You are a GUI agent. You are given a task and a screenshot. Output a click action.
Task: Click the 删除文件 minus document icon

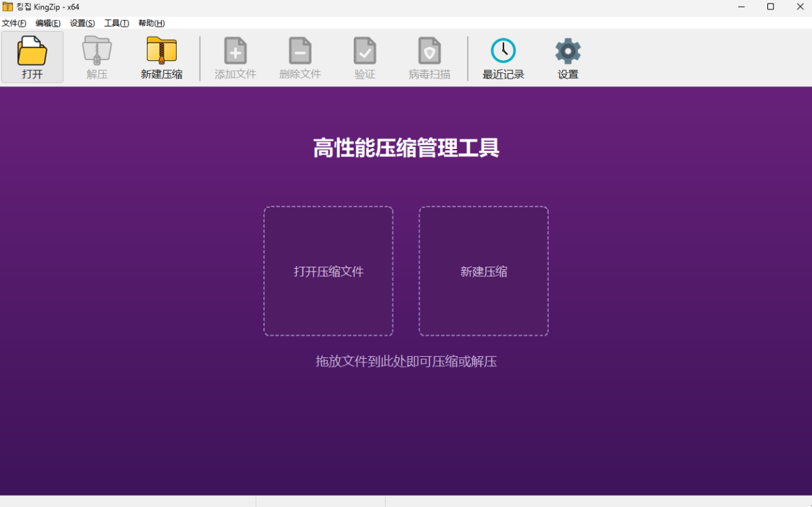click(x=300, y=51)
